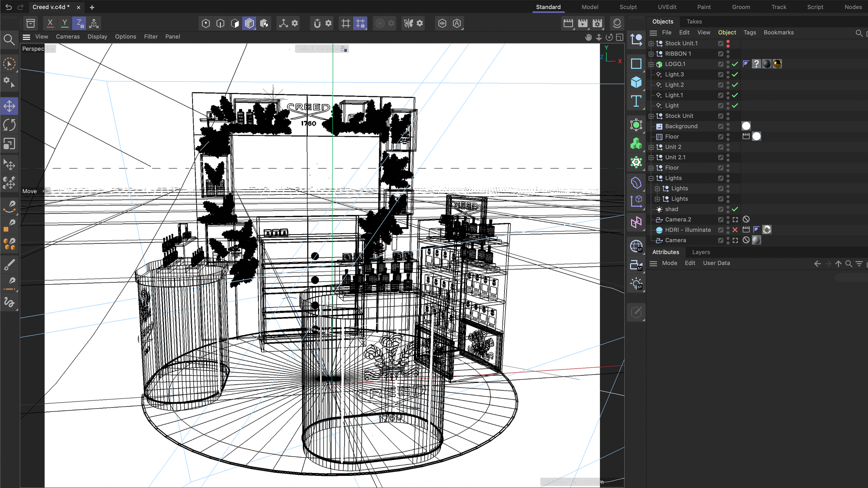Click the Text spline tool icon

pos(636,101)
